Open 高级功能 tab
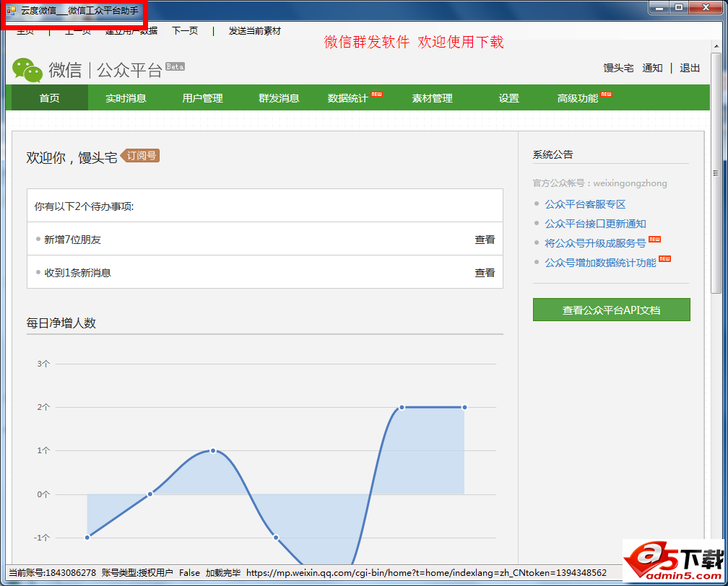Viewport: 728px width, 586px height. [578, 98]
